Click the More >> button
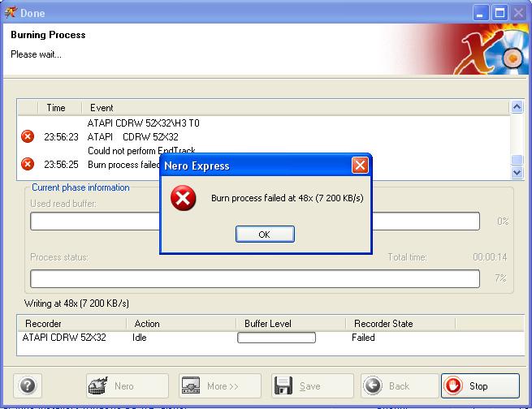This screenshot has width=532, height=409. point(220,385)
